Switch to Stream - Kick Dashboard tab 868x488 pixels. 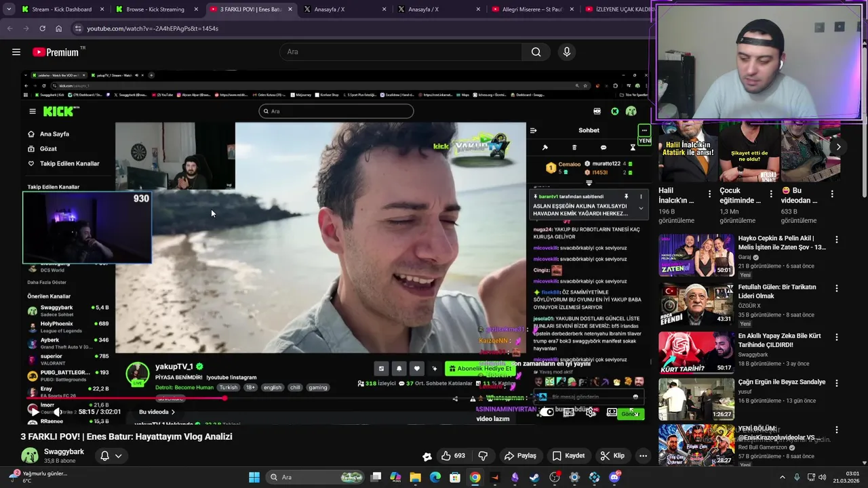point(61,9)
